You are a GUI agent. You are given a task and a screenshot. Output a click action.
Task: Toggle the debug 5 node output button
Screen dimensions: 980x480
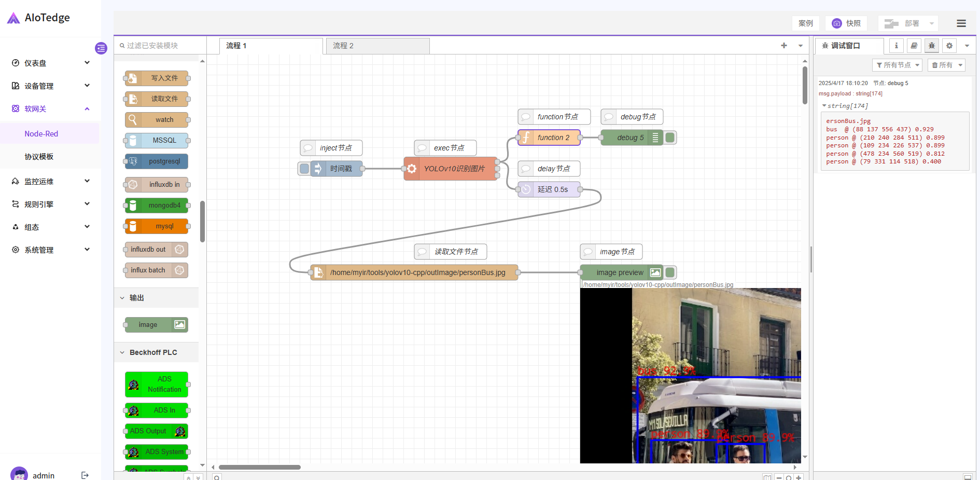pos(670,138)
